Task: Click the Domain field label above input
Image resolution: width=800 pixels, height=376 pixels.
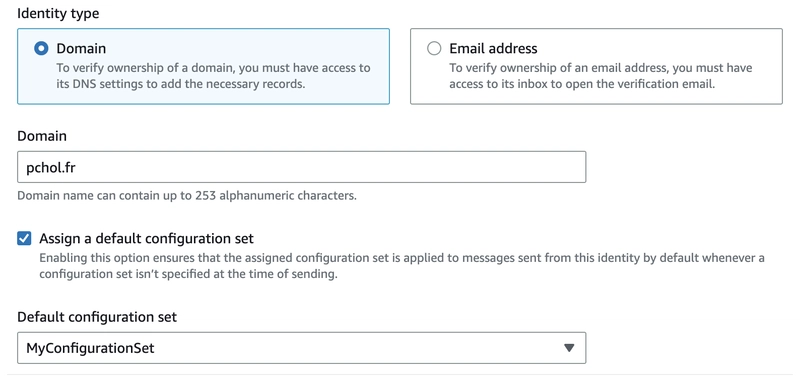Action: tap(42, 136)
